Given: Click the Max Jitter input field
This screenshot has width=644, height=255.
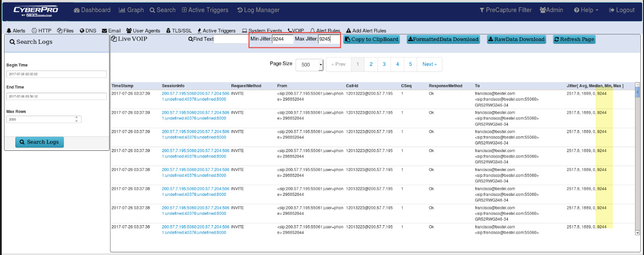Looking at the screenshot, I should (x=329, y=39).
